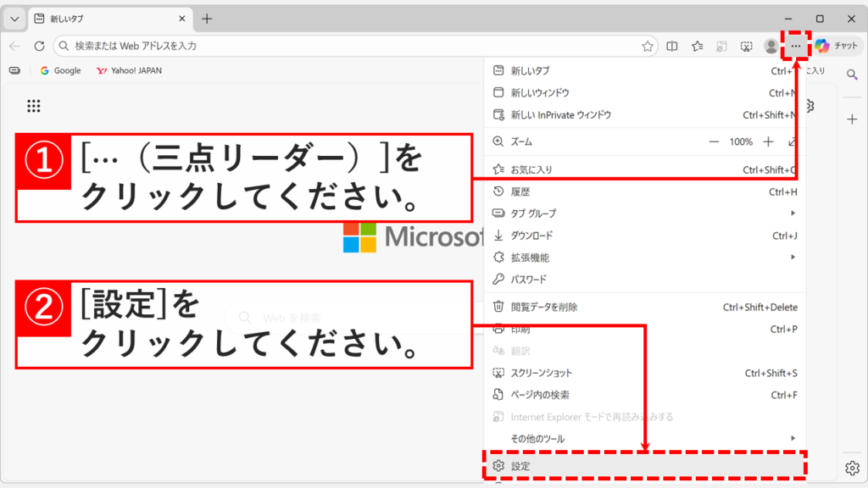The width and height of the screenshot is (868, 488).
Task: Open the split screen icon in the toolbar
Action: pos(671,46)
